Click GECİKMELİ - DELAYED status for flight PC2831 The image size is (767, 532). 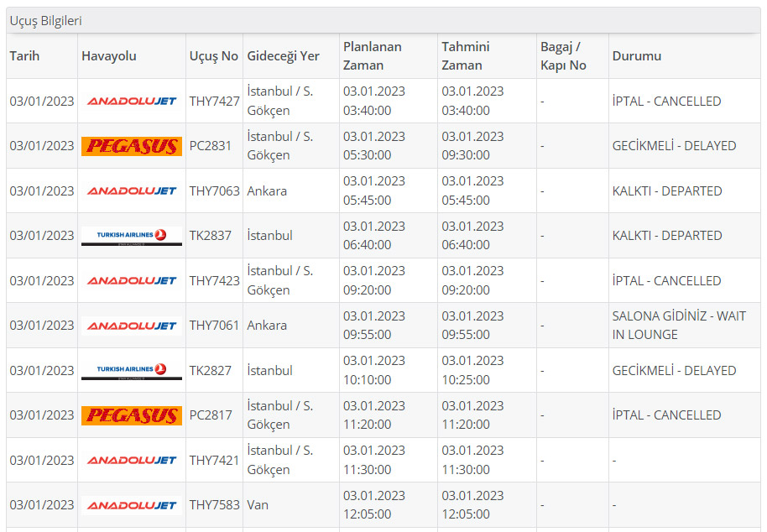tap(674, 146)
